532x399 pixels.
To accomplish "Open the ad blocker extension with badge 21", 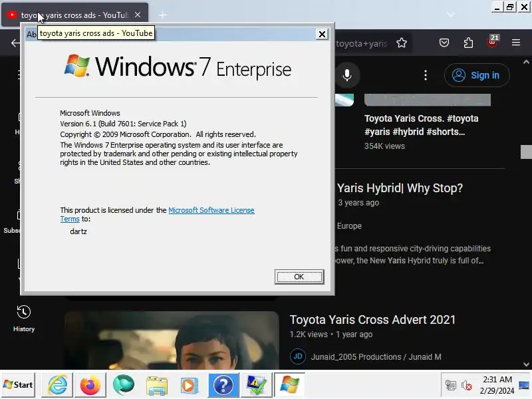I will [492, 42].
